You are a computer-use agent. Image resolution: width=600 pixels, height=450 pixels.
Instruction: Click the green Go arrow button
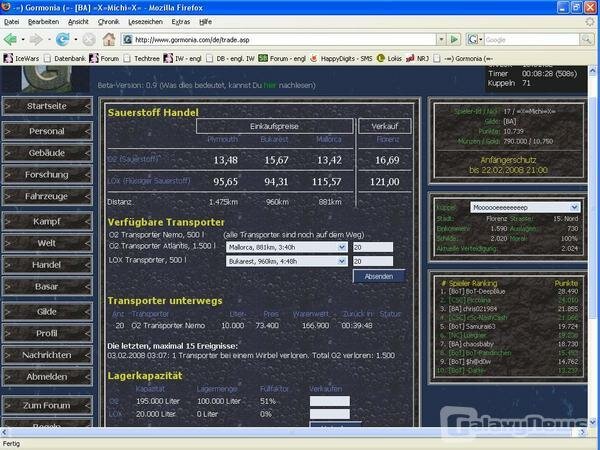click(x=456, y=39)
